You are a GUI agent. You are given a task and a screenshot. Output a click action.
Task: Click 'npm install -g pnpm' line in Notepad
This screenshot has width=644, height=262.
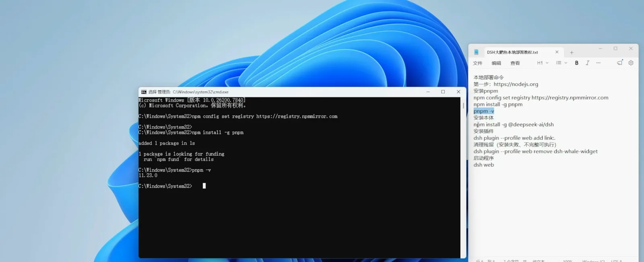[x=498, y=104]
